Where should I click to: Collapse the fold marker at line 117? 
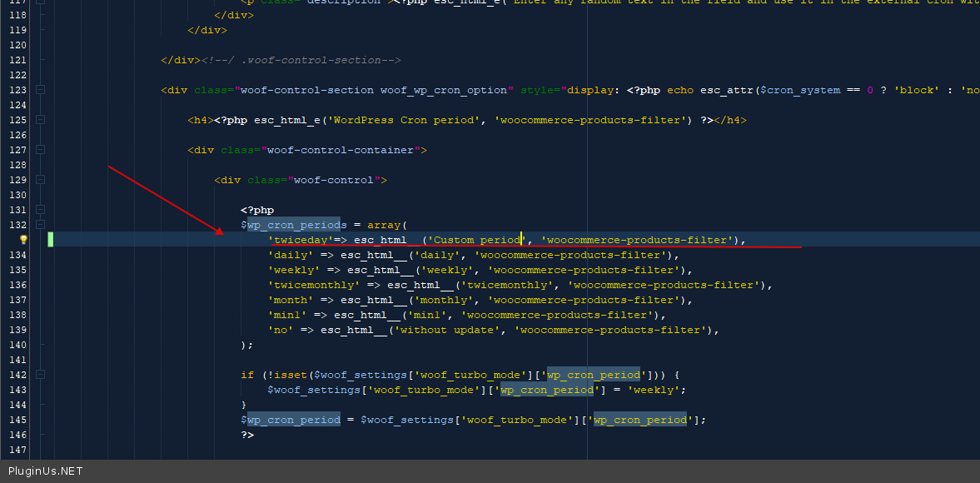pyautogui.click(x=40, y=3)
